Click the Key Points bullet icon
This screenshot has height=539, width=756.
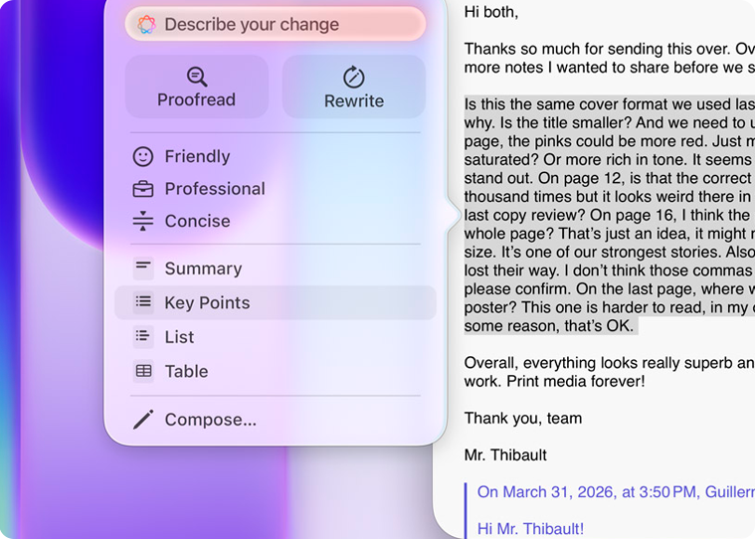[x=143, y=302]
